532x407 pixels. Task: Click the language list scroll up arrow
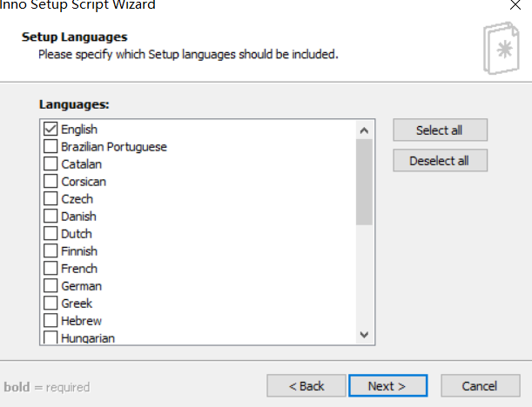point(364,130)
